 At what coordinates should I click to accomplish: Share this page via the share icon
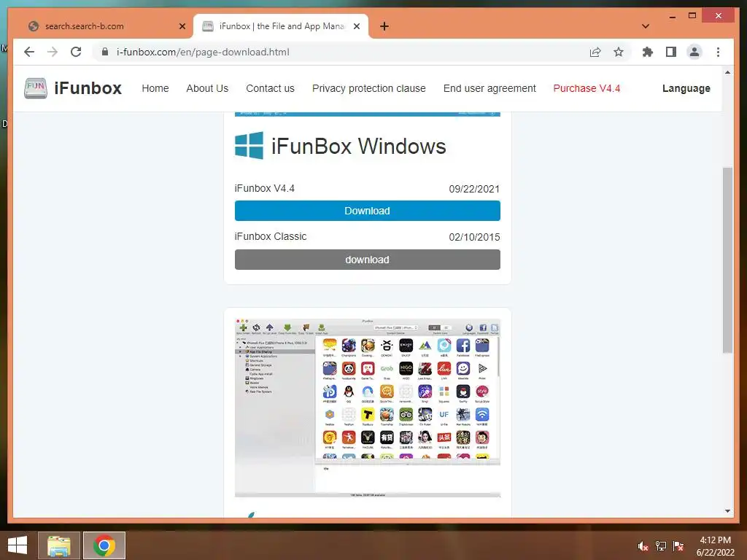(x=595, y=52)
